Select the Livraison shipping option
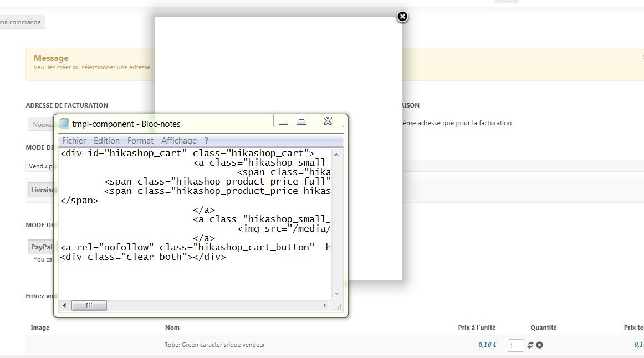Image resolution: width=644 pixels, height=358 pixels. pos(41,190)
